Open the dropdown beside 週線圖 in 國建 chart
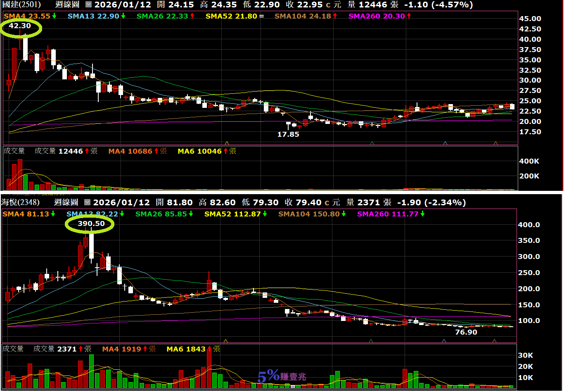Viewport: 564px width, 392px height. 89,5
